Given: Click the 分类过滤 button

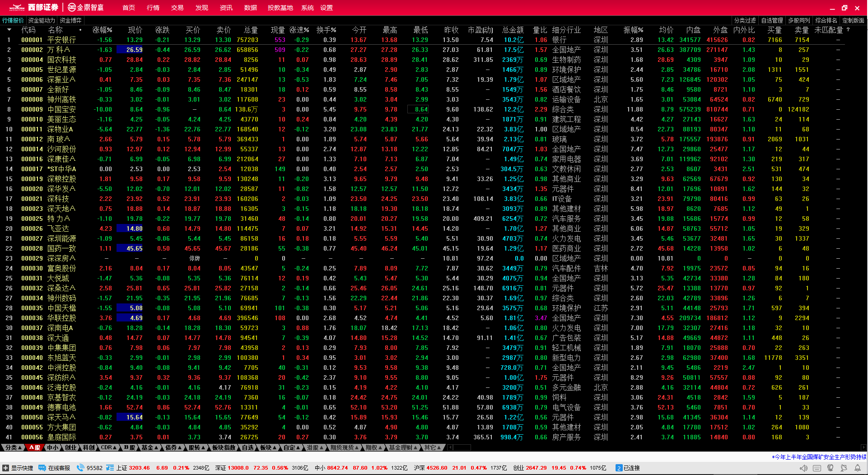Looking at the screenshot, I should click(745, 20).
